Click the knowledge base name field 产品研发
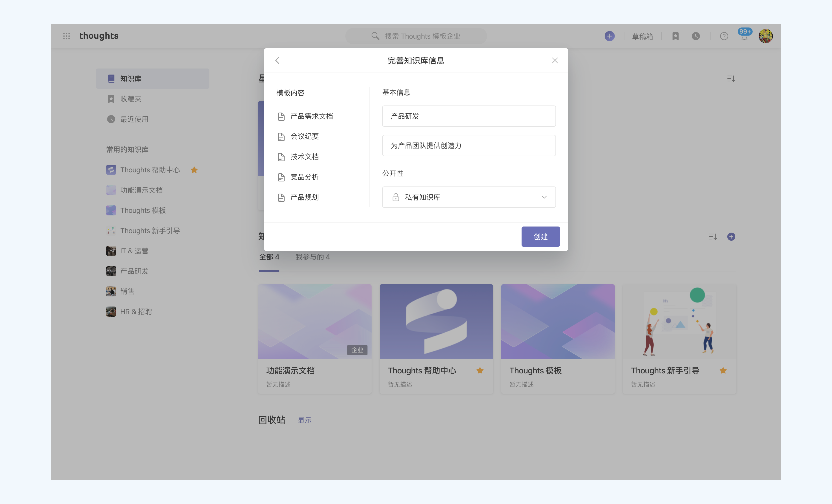 click(x=469, y=116)
